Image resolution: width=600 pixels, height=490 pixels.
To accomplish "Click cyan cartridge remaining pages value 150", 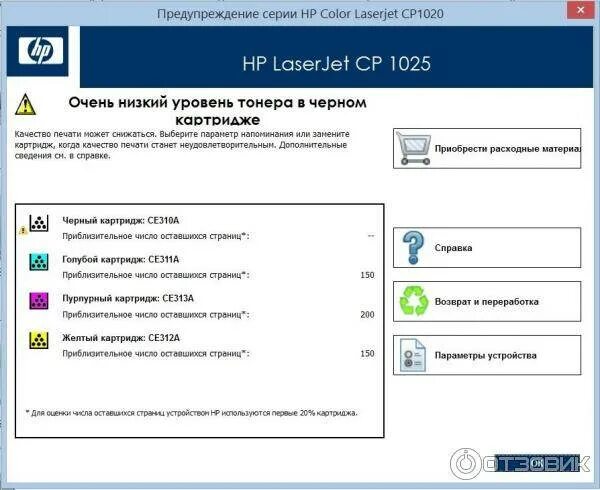I will click(x=367, y=275).
